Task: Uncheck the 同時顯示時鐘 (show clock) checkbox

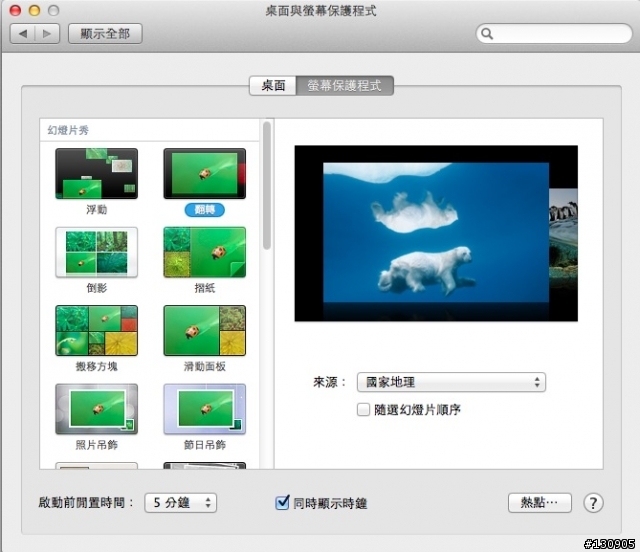Action: pos(282,503)
